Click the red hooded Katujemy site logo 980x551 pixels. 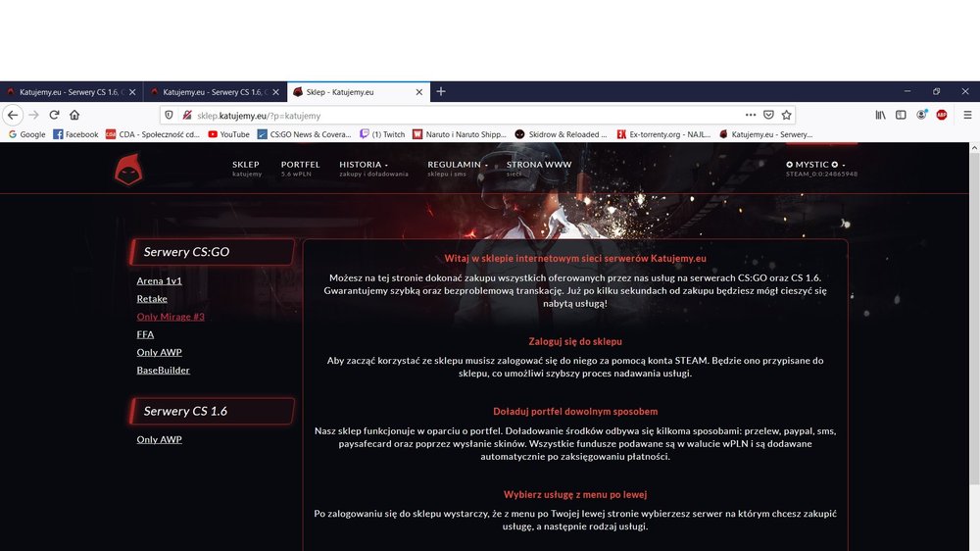point(128,170)
